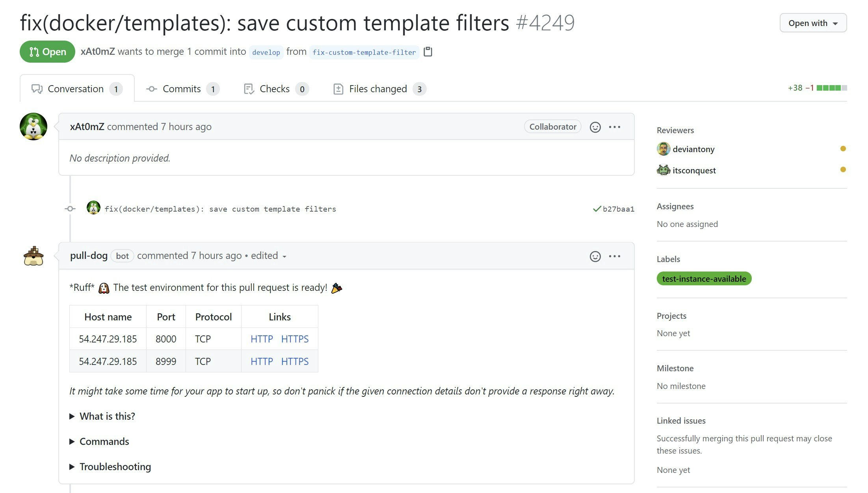Click the develop base branch
This screenshot has width=868, height=493.
tap(266, 52)
